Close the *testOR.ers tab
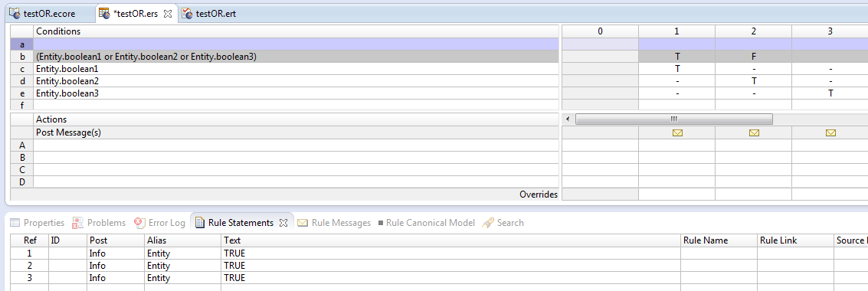The image size is (868, 291). pyautogui.click(x=168, y=14)
